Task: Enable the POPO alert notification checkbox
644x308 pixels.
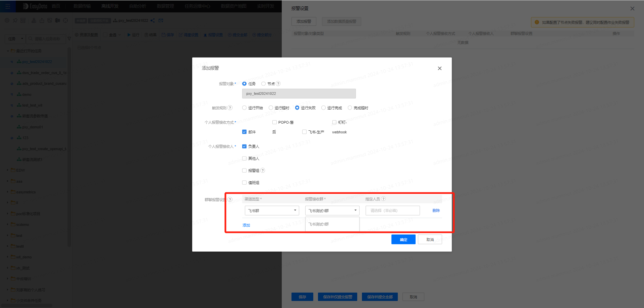Action: [274, 122]
